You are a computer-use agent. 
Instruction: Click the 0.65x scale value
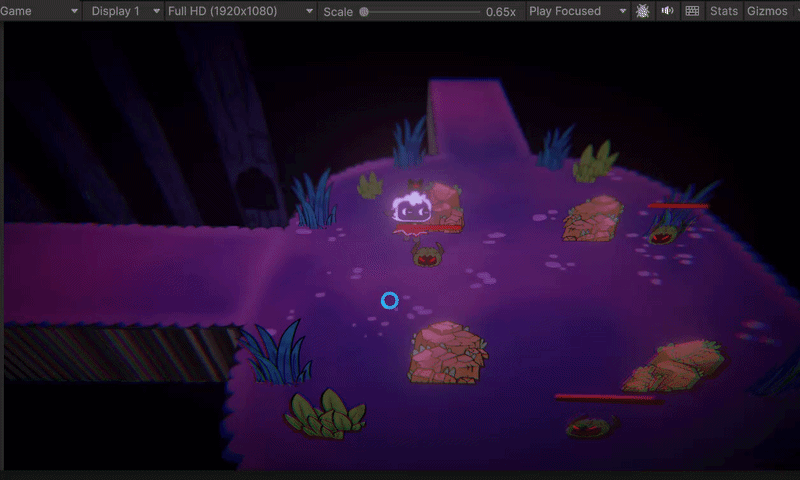pyautogui.click(x=501, y=12)
